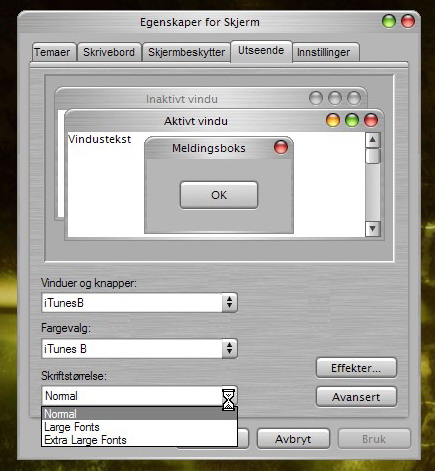Click the preview scrollbar up arrow
This screenshot has width=435, height=471.
[x=373, y=140]
